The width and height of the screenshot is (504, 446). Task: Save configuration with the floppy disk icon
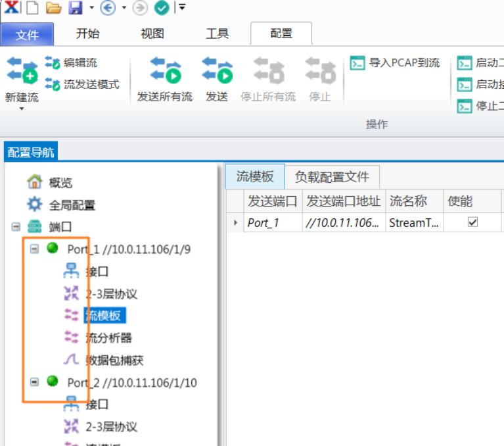(76, 7)
